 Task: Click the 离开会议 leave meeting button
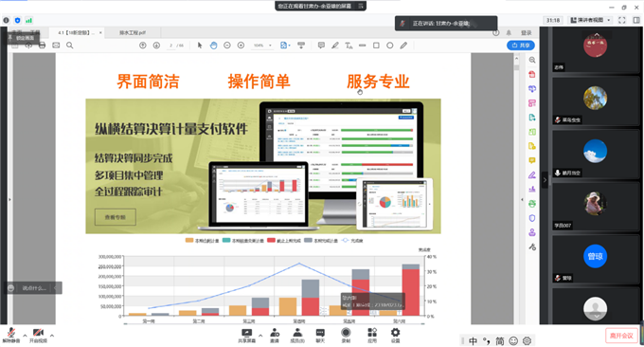click(x=621, y=336)
